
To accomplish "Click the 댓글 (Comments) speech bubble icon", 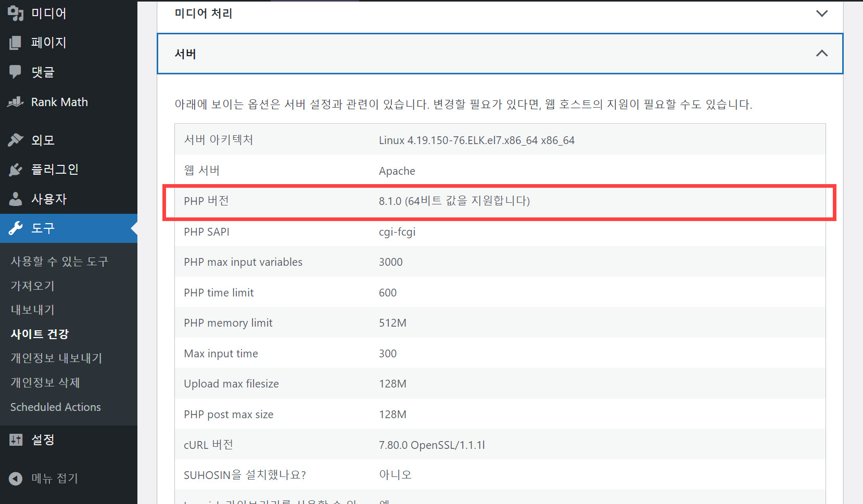I will [16, 72].
